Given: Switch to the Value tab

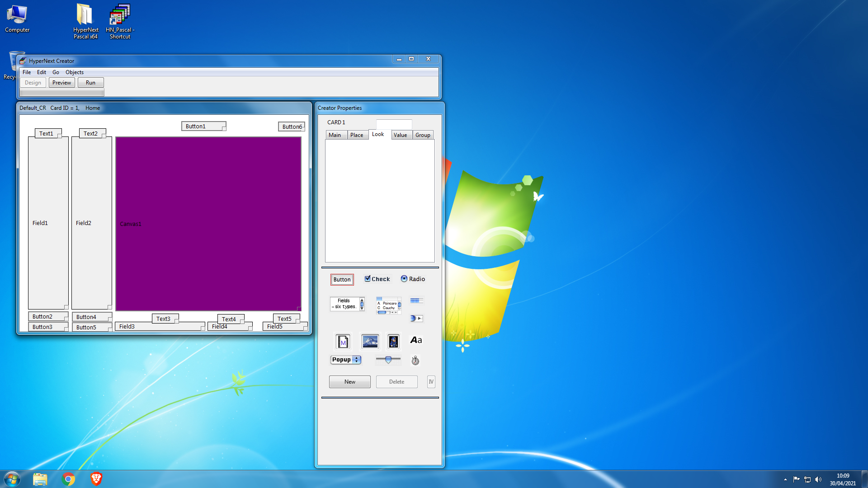Looking at the screenshot, I should coord(400,135).
